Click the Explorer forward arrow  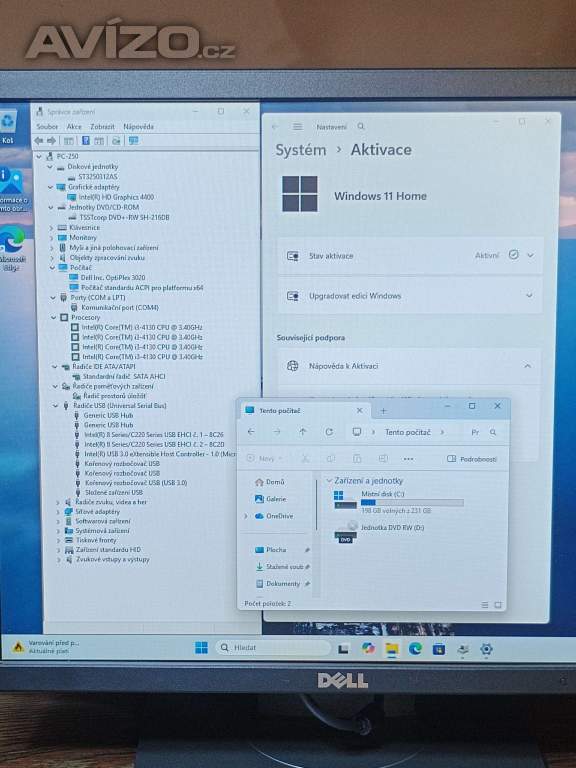(277, 432)
